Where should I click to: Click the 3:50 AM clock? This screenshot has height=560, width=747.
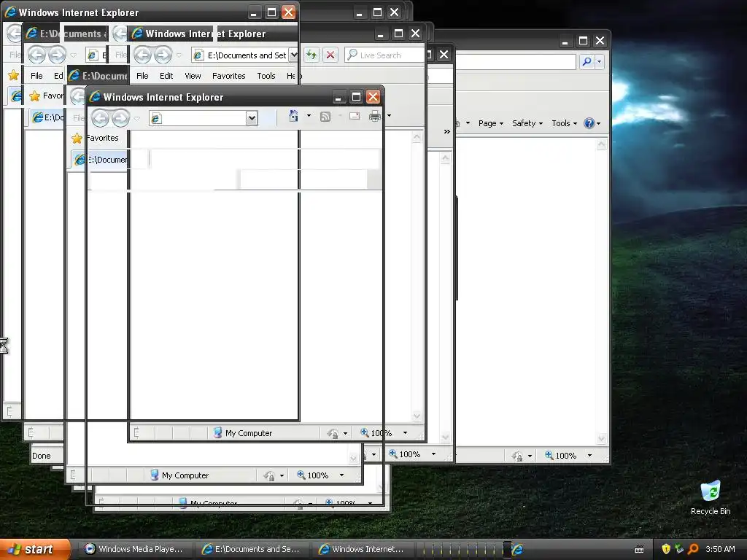(x=720, y=549)
